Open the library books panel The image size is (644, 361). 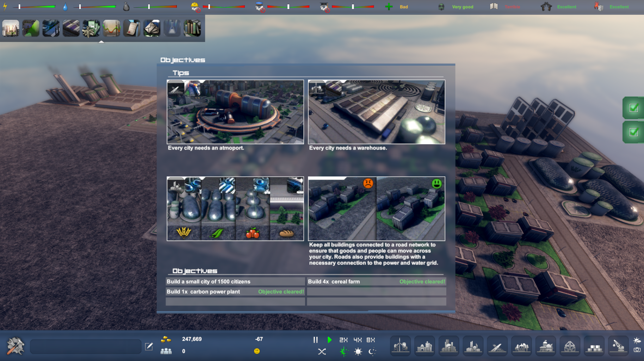(x=192, y=28)
